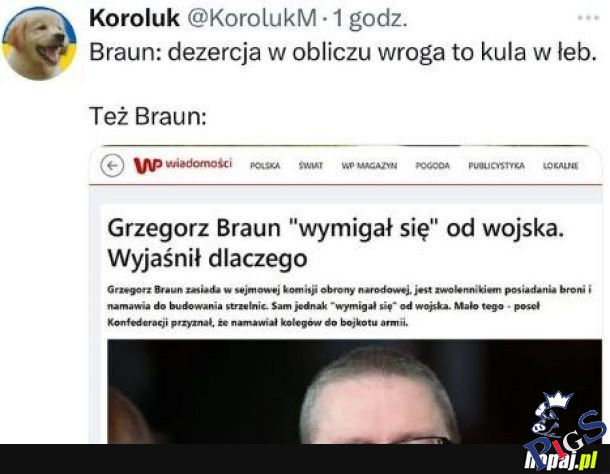Click the back arrow in WP header
This screenshot has height=474, width=610.
coord(112,166)
